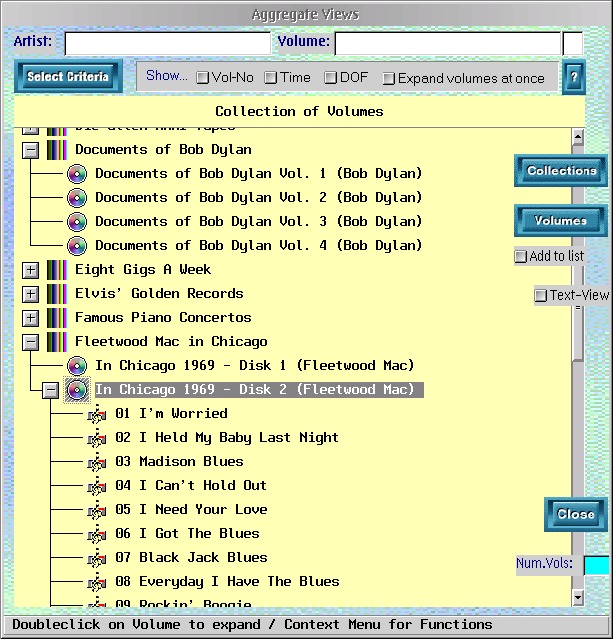Click collection icon for Famous Piano Concertos
The width and height of the screenshot is (613, 639).
click(57, 318)
